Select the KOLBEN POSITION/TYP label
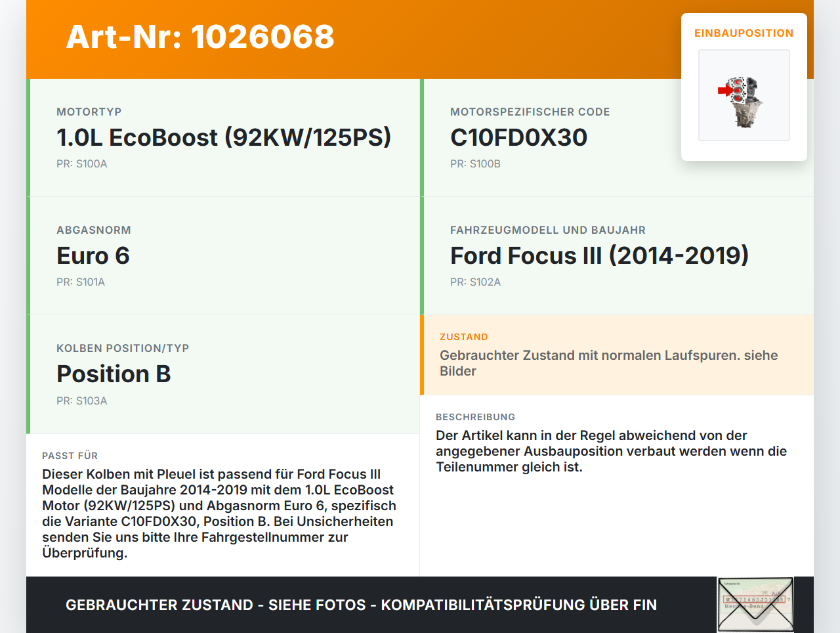 click(123, 348)
